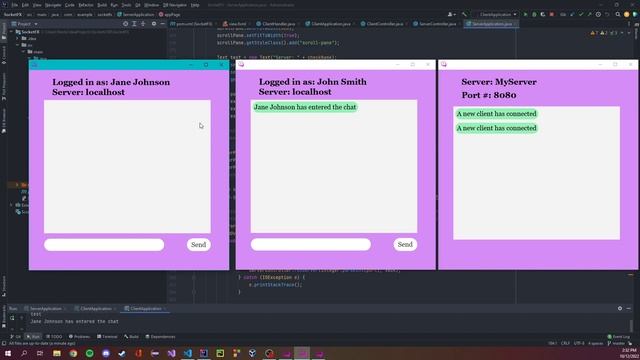The width and height of the screenshot is (640, 360).
Task: Open the Navigate menu
Action: [x=53, y=5]
